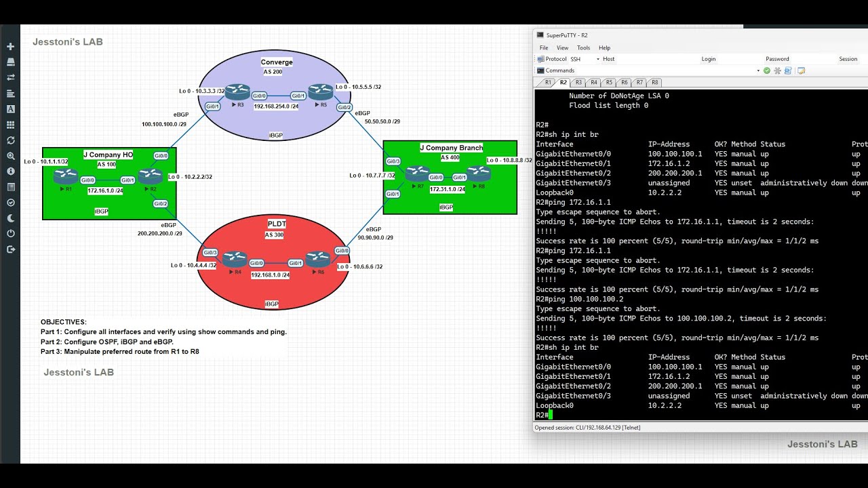
Task: Switch to the R4 session tab
Action: [594, 83]
